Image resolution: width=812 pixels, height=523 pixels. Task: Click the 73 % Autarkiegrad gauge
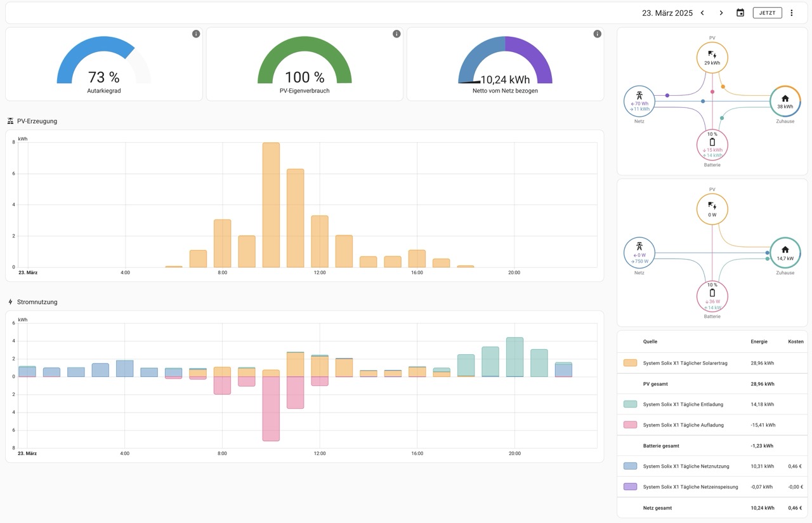point(104,65)
